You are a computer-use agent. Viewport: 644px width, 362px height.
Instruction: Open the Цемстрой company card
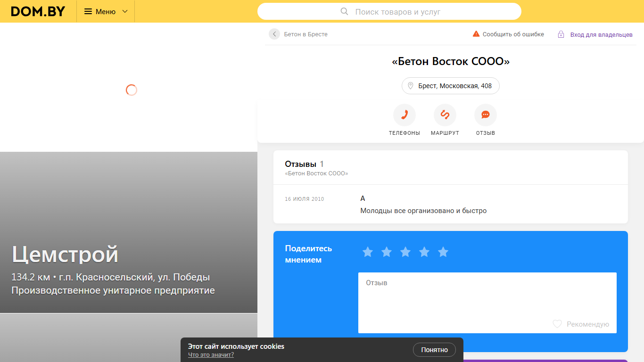[129, 232]
